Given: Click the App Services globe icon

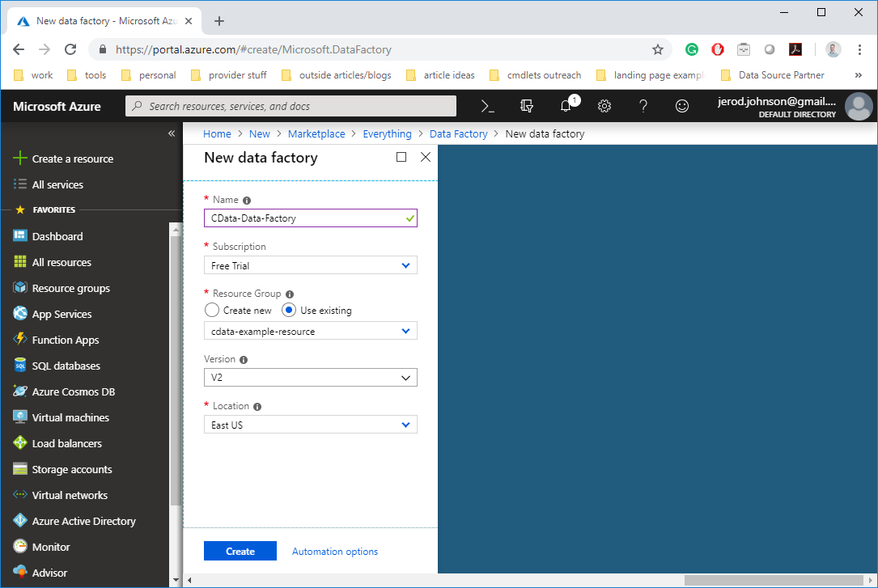Looking at the screenshot, I should tap(20, 313).
